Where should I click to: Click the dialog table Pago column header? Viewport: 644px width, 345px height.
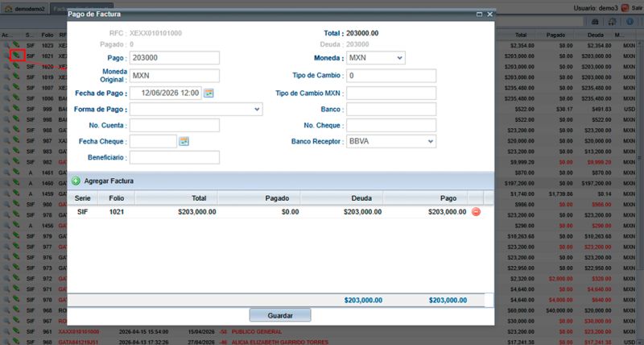(x=426, y=198)
